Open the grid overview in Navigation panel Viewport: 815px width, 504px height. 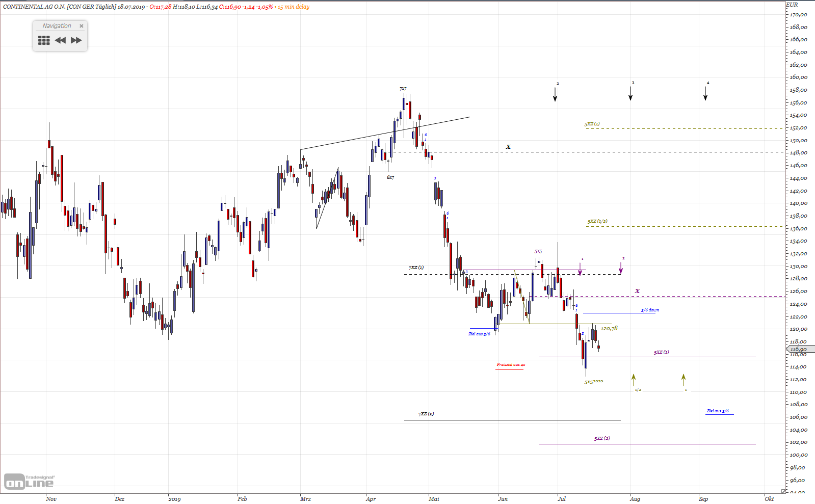point(44,40)
